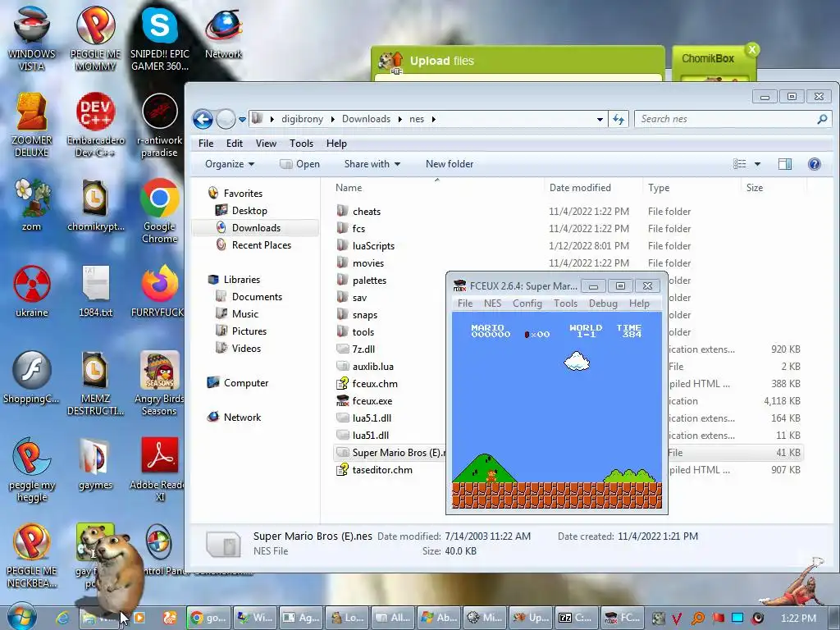
Task: Click the refresh button beside address bar
Action: [x=619, y=119]
